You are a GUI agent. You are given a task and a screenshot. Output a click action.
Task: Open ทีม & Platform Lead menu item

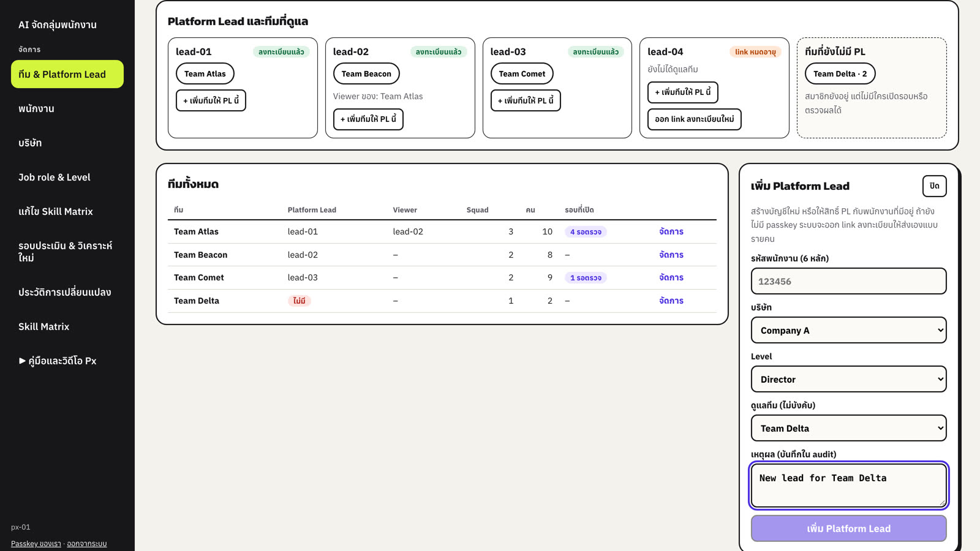click(x=67, y=74)
